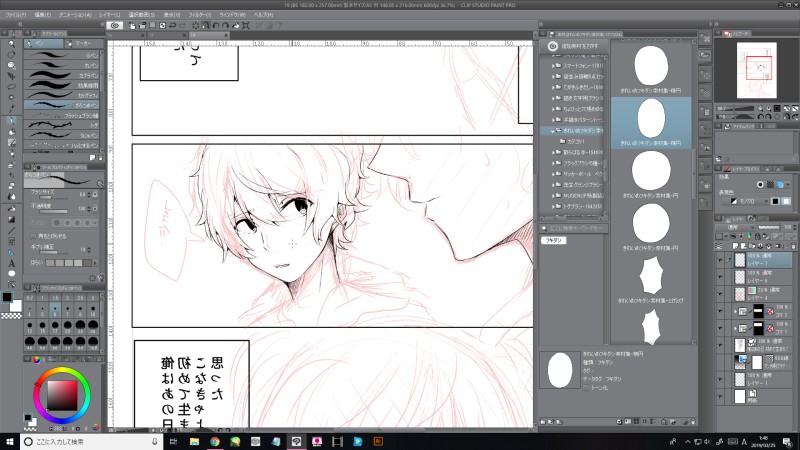800x450 pixels.
Task: Expand サッカーボール material folder
Action: click(x=553, y=174)
